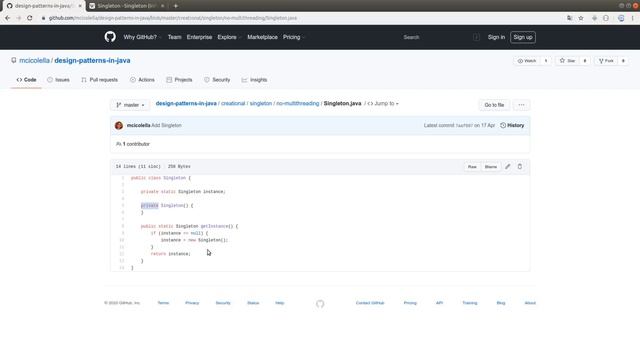This screenshot has width=640, height=360.
Task: Click the delete file trash icon
Action: coord(520,167)
